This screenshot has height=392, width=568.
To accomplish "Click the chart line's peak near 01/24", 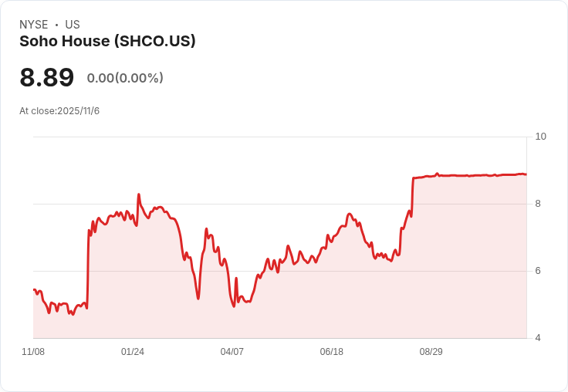I will [x=138, y=194].
